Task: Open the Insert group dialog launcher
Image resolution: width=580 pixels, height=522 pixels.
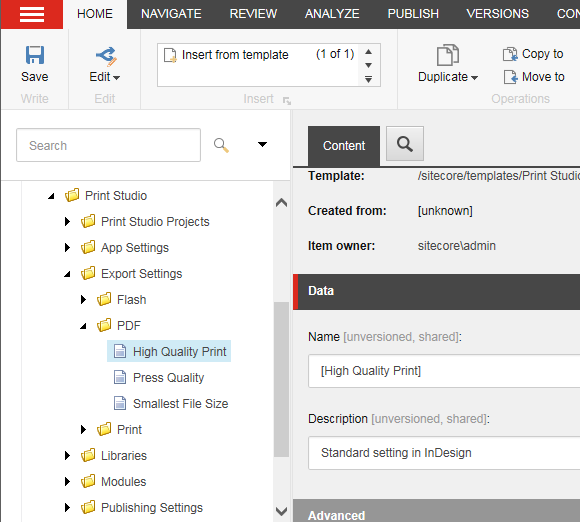Action: pyautogui.click(x=287, y=100)
